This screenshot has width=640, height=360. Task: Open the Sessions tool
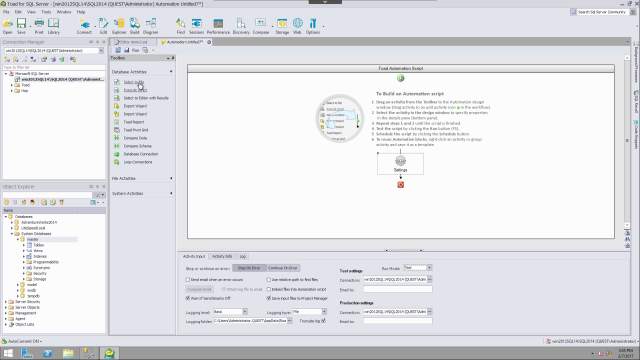click(x=196, y=26)
